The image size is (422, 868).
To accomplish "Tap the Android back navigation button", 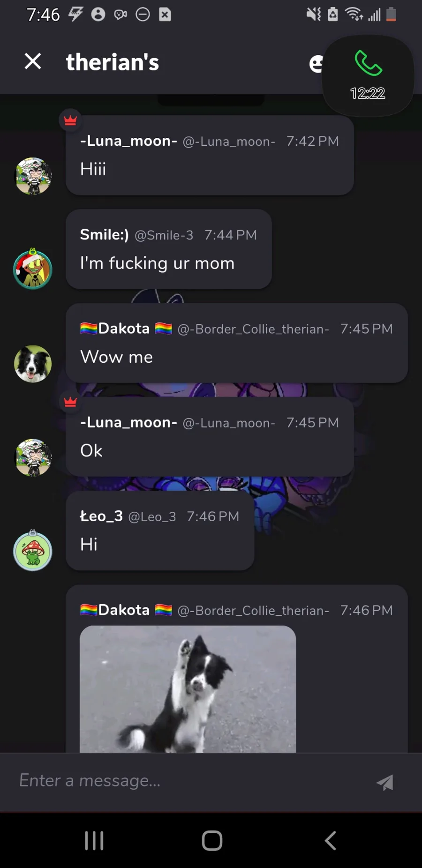I will pos(331,840).
